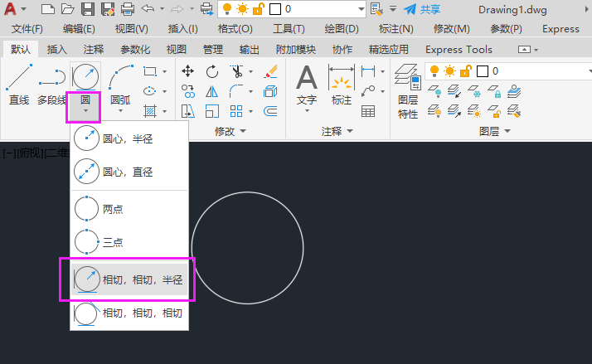Image resolution: width=592 pixels, height=364 pixels.
Task: Switch to the 插入 ribbon tab
Action: tap(57, 50)
